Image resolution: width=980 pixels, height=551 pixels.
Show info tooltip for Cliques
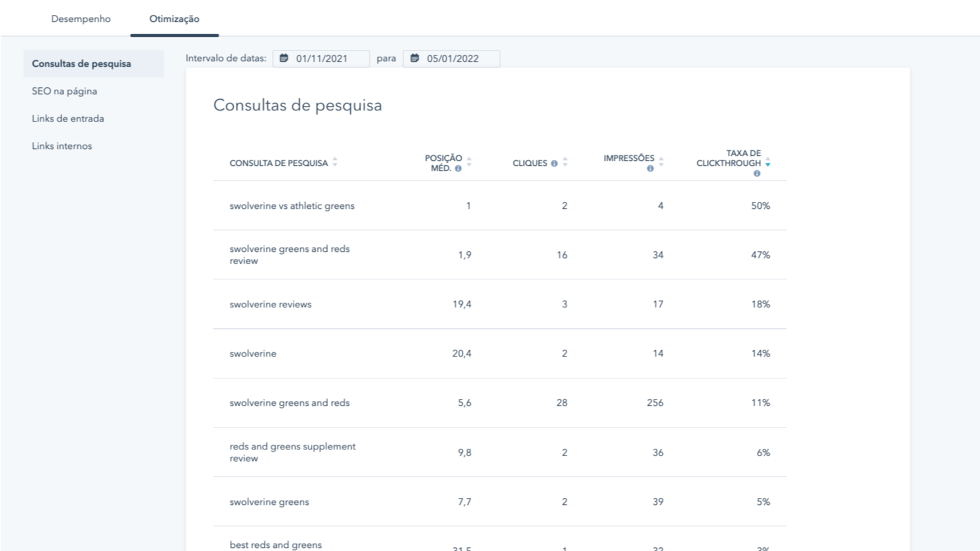pyautogui.click(x=554, y=163)
